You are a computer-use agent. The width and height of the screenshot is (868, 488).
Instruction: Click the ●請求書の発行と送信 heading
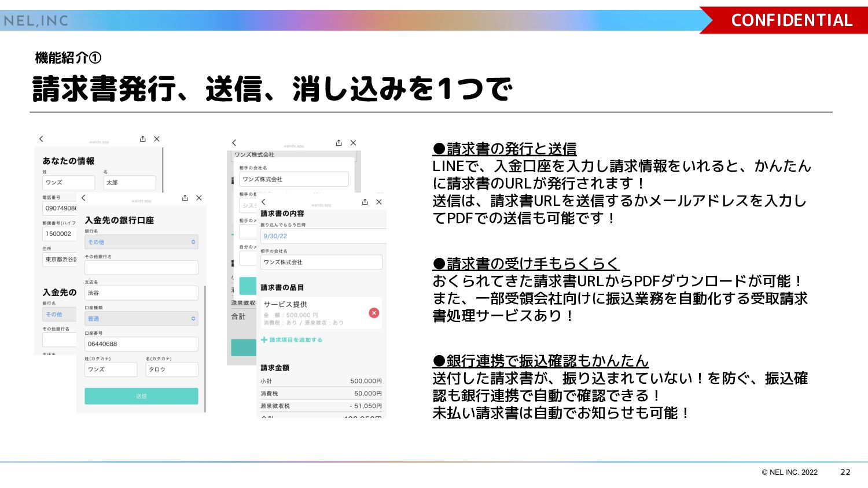tap(505, 149)
